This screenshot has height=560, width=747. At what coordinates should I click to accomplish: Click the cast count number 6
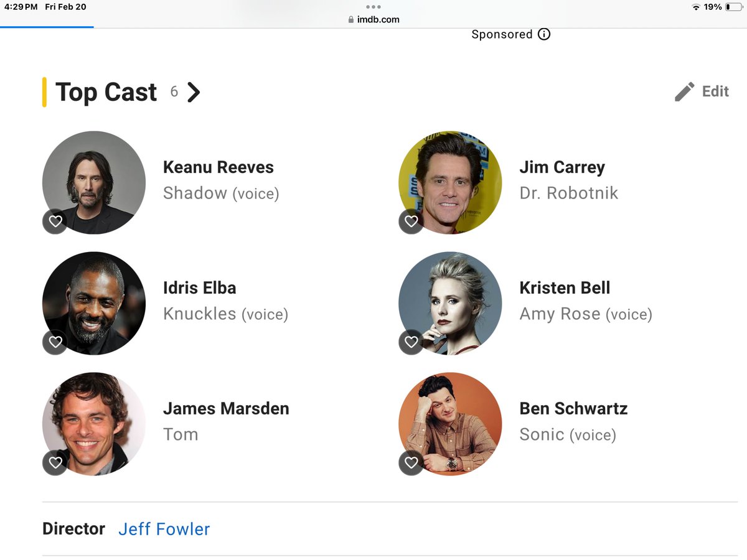(174, 92)
